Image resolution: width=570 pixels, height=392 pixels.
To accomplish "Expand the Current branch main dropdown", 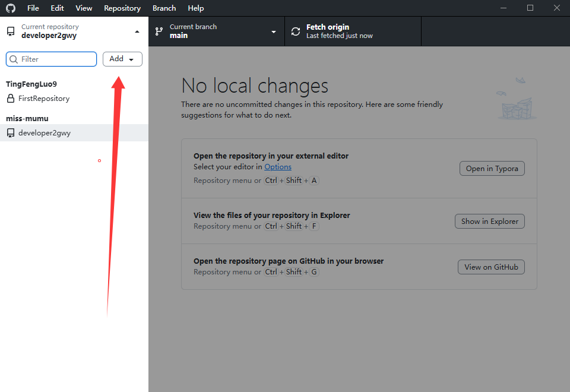I will tap(274, 31).
